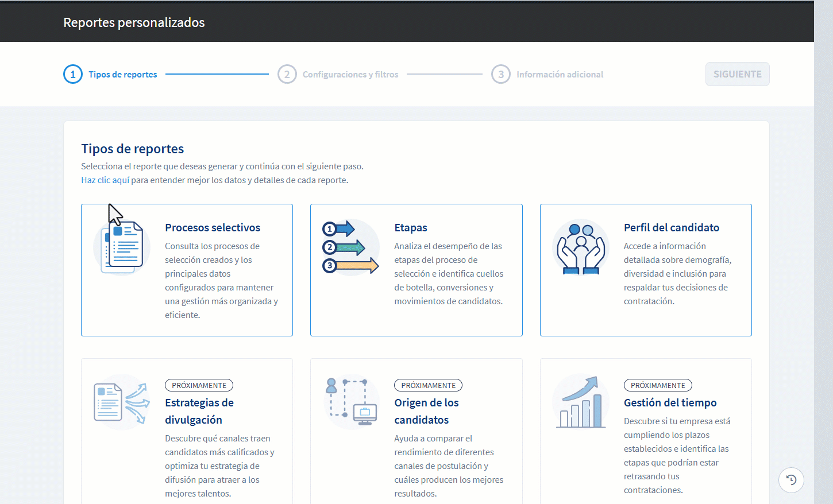Click the PRÓXIMAMENTE badge on Estrategias de divulgación
The image size is (833, 504).
point(199,385)
